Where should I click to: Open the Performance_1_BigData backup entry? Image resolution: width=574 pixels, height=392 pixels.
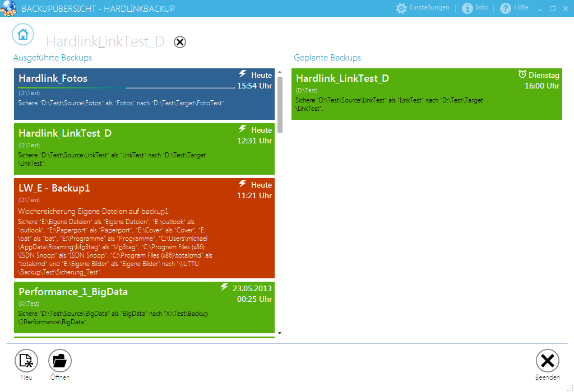[123, 308]
